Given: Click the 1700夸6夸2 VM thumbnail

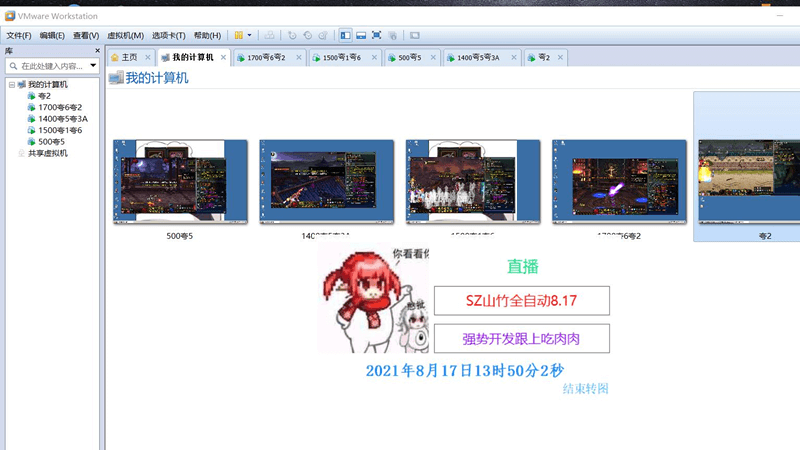Looking at the screenshot, I should click(619, 182).
